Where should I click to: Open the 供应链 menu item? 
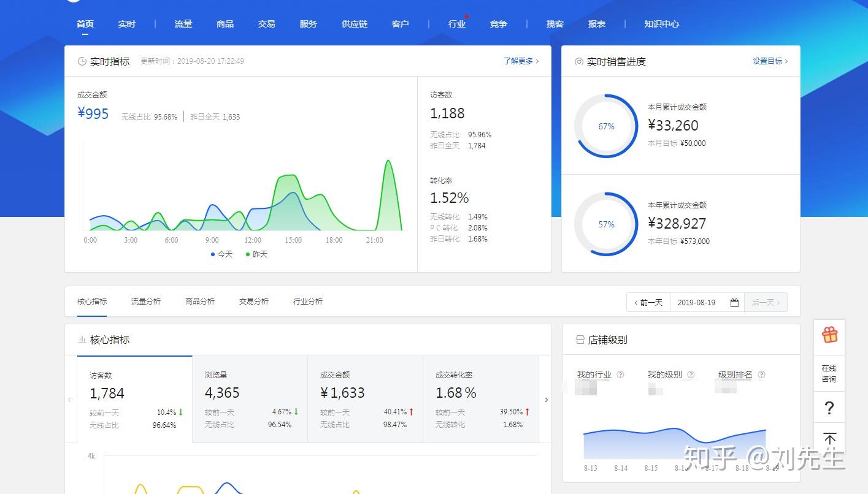click(355, 24)
